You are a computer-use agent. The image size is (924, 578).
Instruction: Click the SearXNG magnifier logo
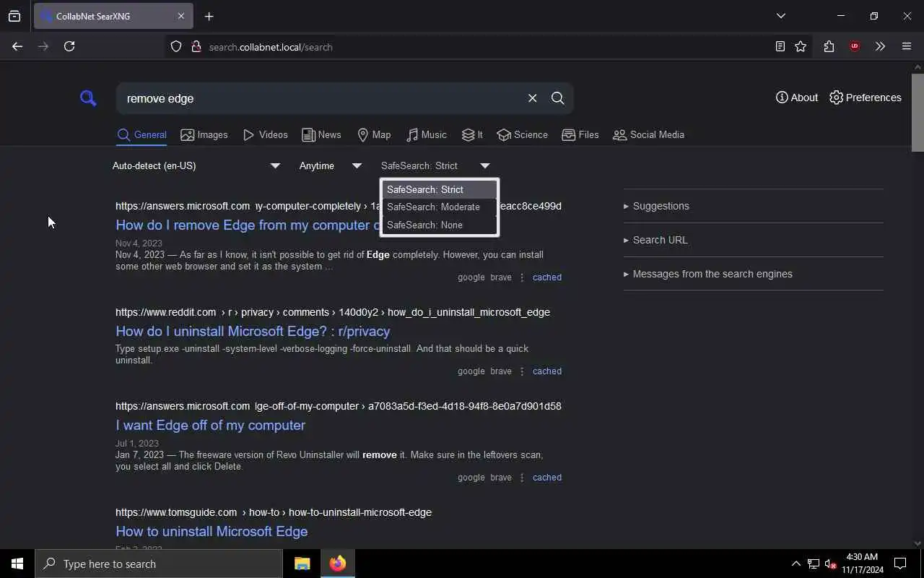[x=88, y=98]
